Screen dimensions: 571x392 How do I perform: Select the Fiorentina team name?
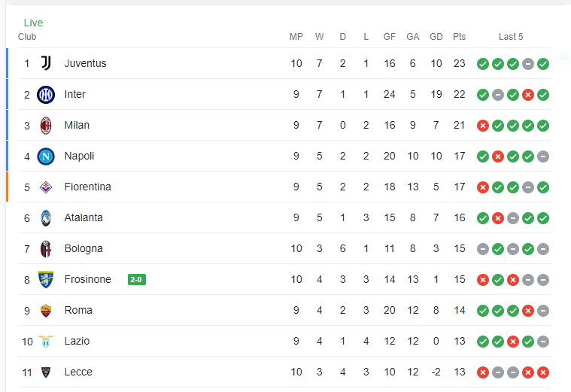click(x=87, y=187)
